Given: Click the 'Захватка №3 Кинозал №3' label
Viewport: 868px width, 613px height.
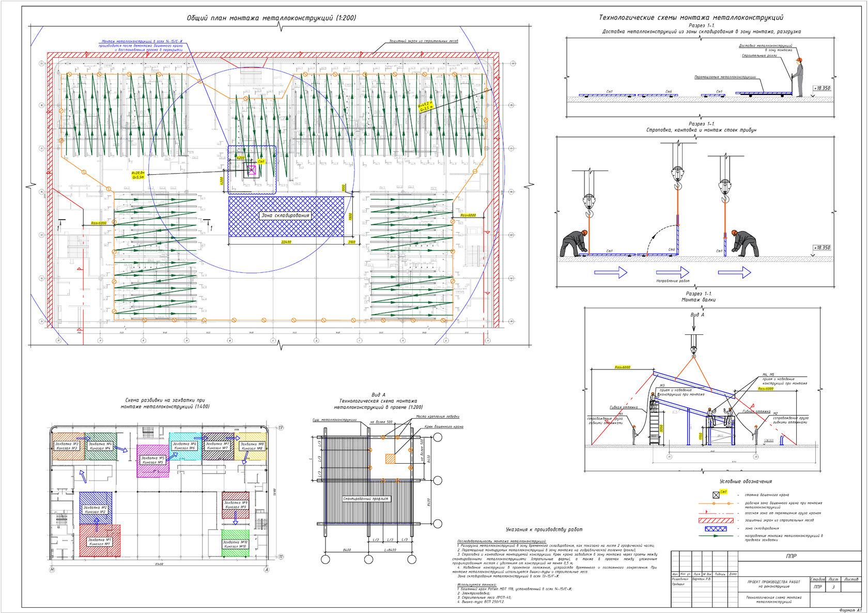Looking at the screenshot, I should tap(67, 446).
